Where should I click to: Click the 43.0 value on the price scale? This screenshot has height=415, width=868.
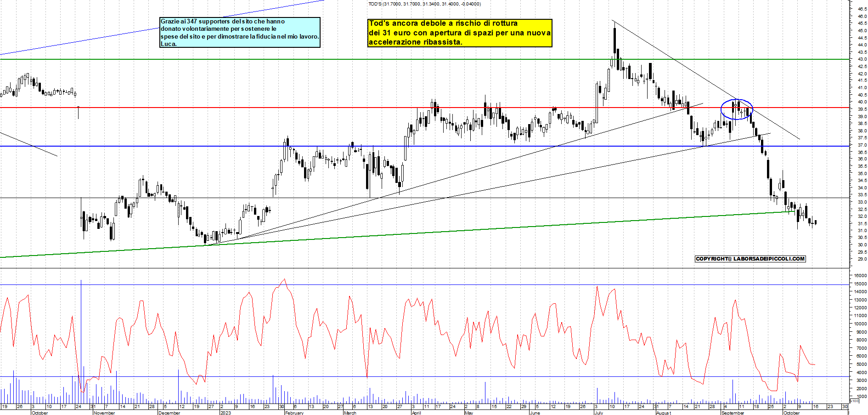862,59
